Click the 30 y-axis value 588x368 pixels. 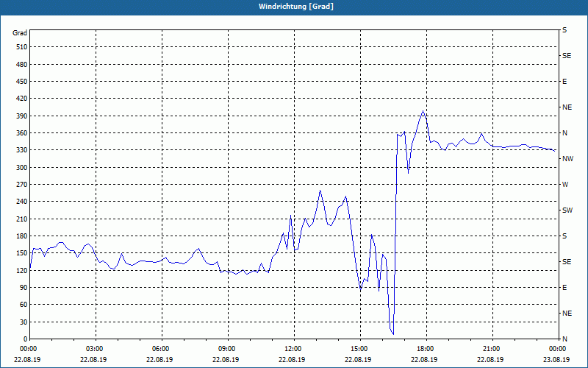coord(24,322)
